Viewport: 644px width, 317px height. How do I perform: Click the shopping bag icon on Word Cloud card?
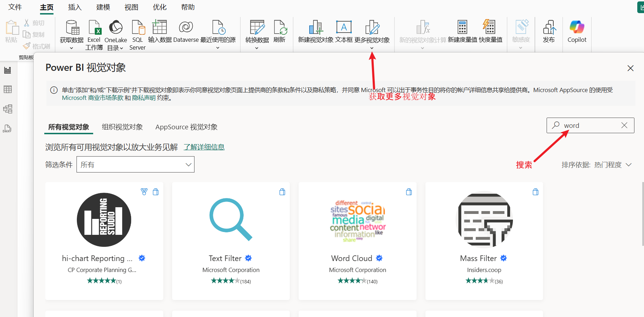(x=409, y=192)
